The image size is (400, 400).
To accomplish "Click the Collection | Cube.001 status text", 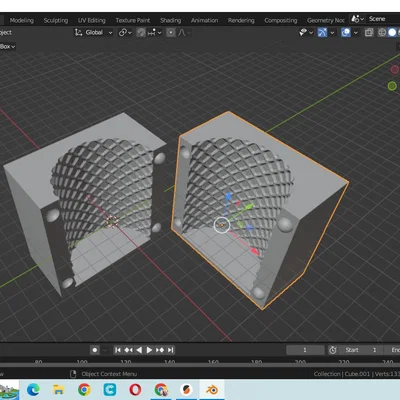I will (357, 374).
